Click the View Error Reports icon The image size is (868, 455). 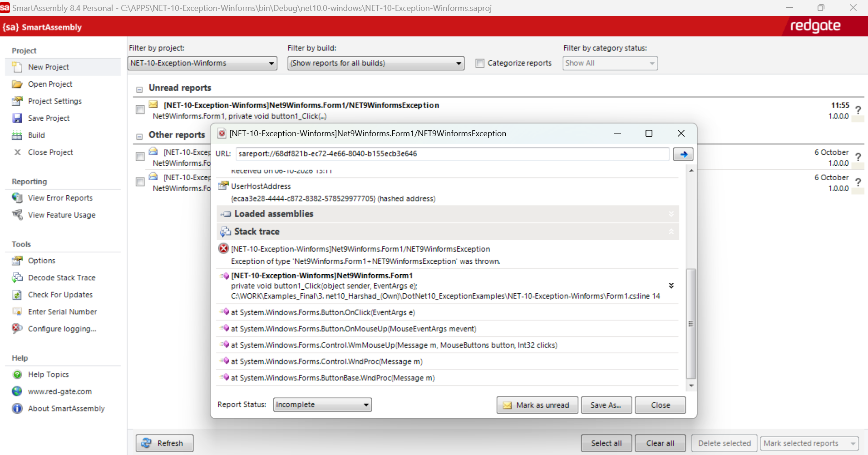(17, 198)
